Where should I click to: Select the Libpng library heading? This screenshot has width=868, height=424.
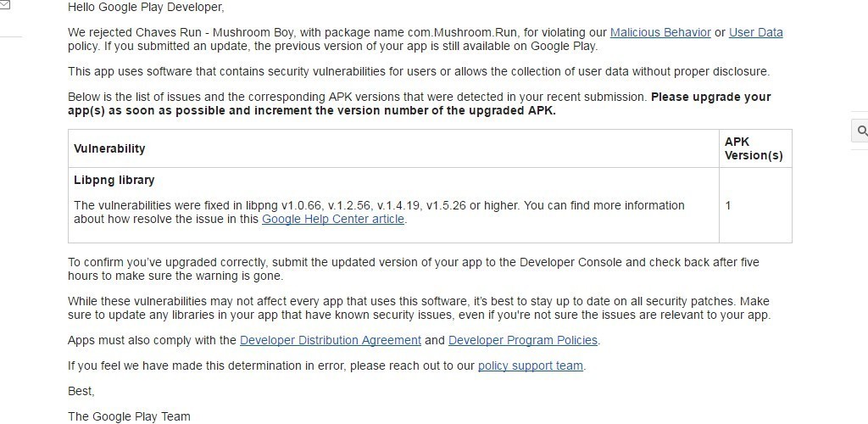tap(114, 180)
